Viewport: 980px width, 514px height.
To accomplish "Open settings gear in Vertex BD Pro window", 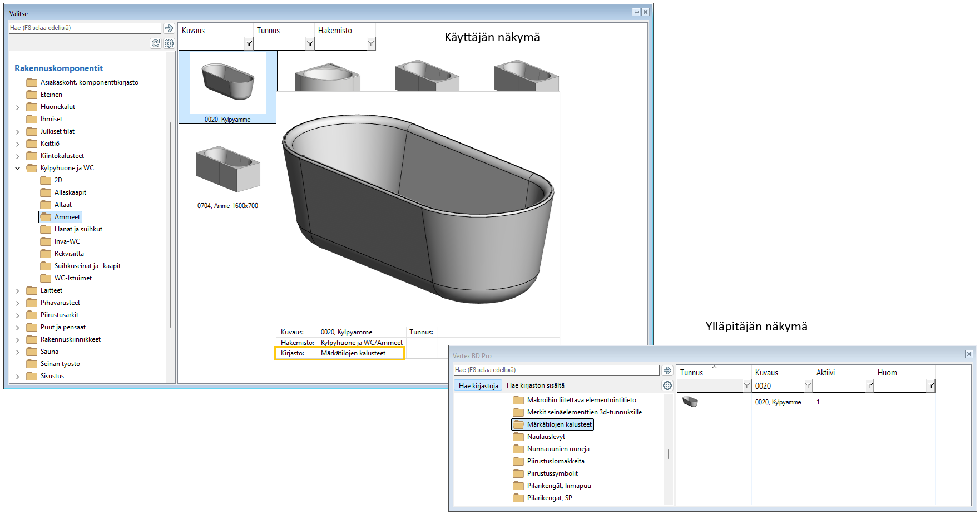I will [x=667, y=385].
